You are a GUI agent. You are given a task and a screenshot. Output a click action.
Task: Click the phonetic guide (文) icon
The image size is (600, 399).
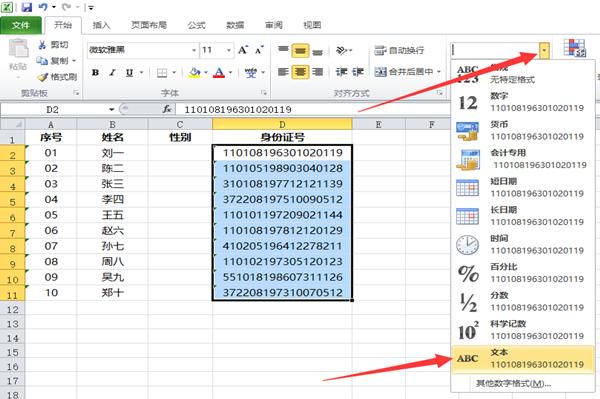[251, 73]
